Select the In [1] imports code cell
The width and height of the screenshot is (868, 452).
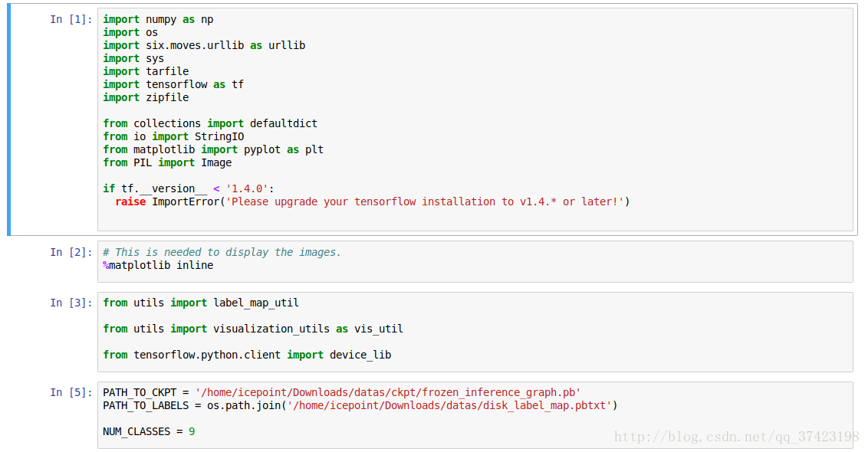point(475,120)
